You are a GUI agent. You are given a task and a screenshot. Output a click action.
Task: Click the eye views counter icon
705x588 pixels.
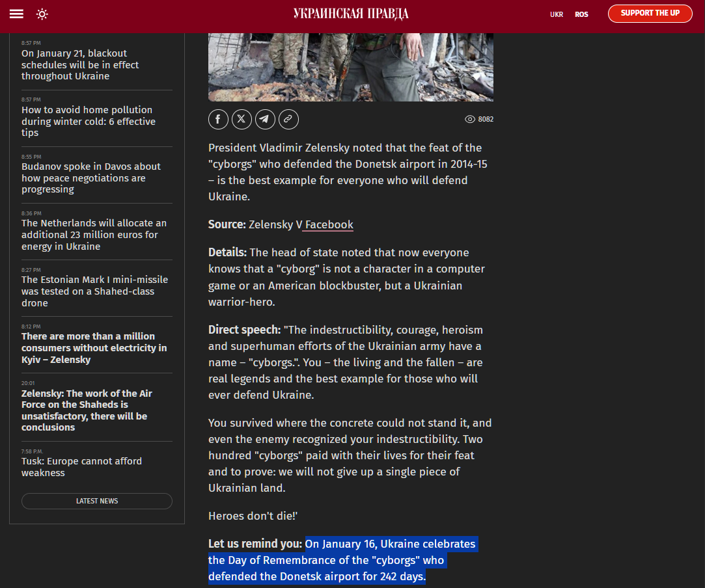470,119
